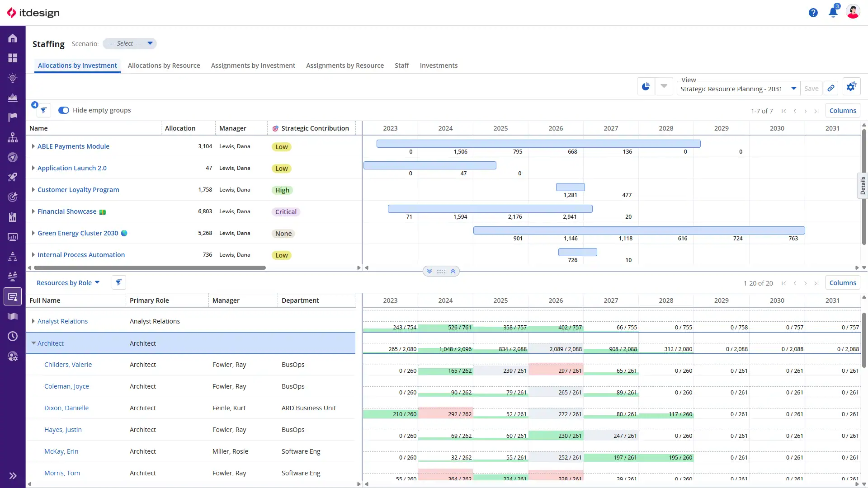Collapse the Architect role group
The width and height of the screenshot is (868, 488).
pyautogui.click(x=33, y=343)
